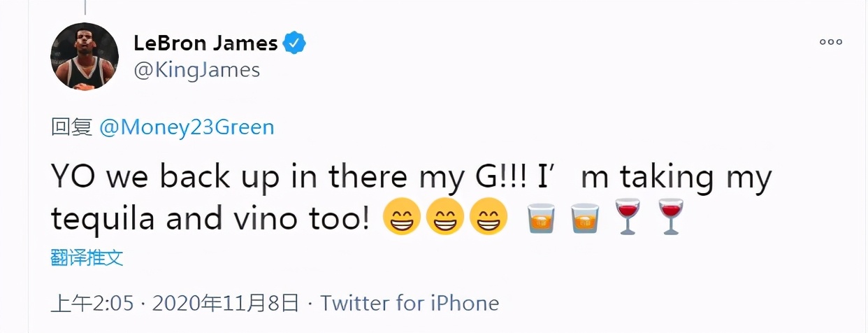
Task: Click the first whisky tumbler emoji
Action: tap(541, 217)
